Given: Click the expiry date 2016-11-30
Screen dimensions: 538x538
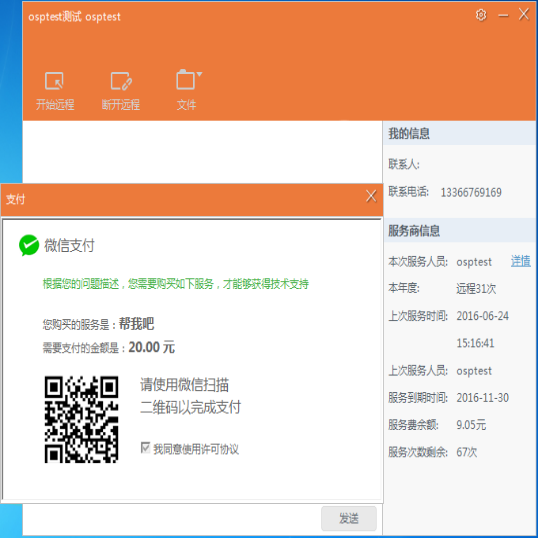Looking at the screenshot, I should point(482,398).
